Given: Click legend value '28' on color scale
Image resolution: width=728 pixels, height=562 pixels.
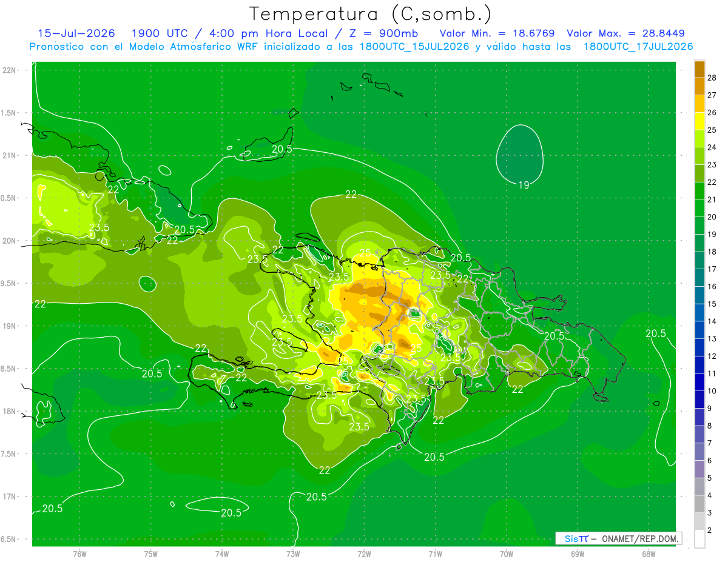Looking at the screenshot, I should pos(712,78).
